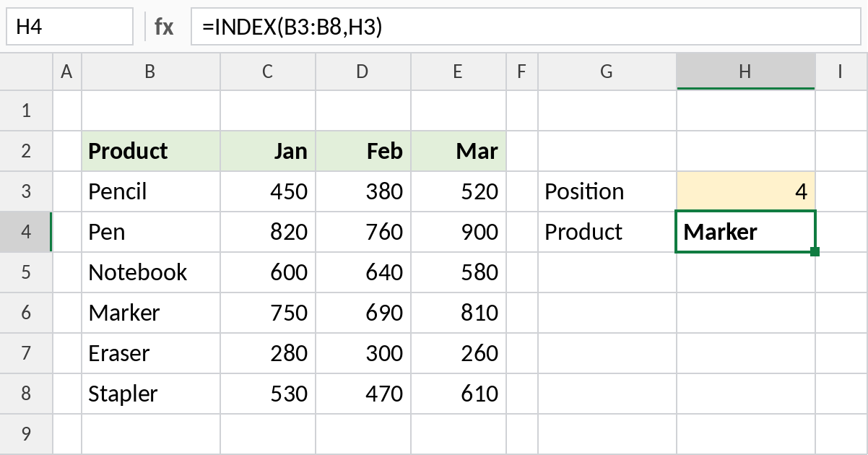868x455 pixels.
Task: Click the highlighted cell with value 4
Action: tap(746, 191)
